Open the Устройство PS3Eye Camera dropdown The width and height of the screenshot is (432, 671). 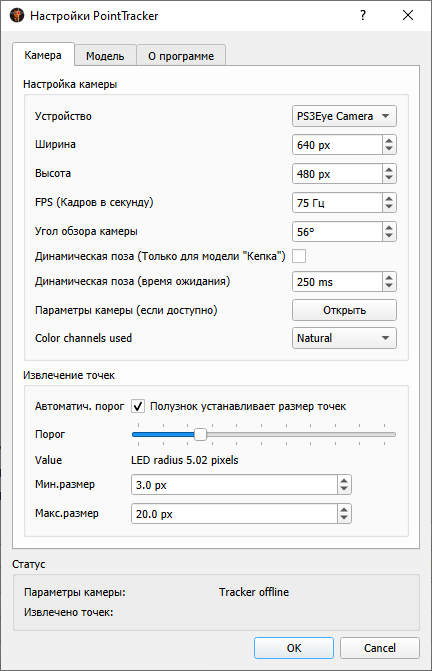[x=344, y=116]
